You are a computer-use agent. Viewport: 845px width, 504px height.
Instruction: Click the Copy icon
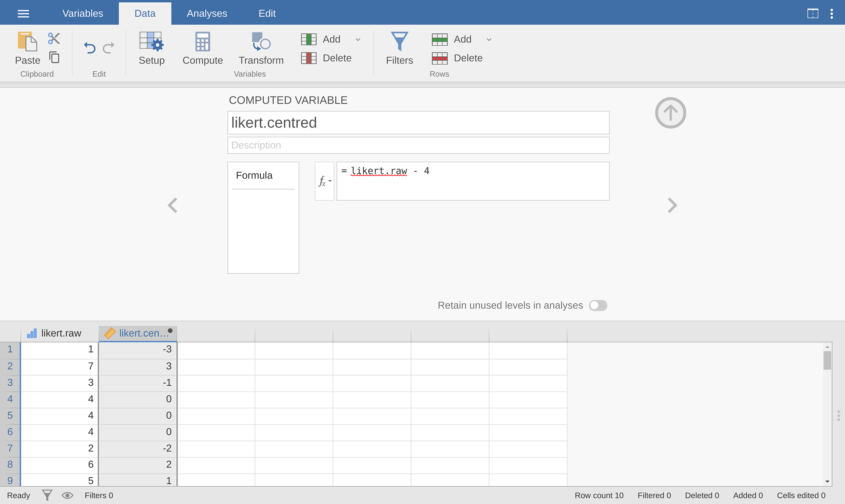coord(54,57)
